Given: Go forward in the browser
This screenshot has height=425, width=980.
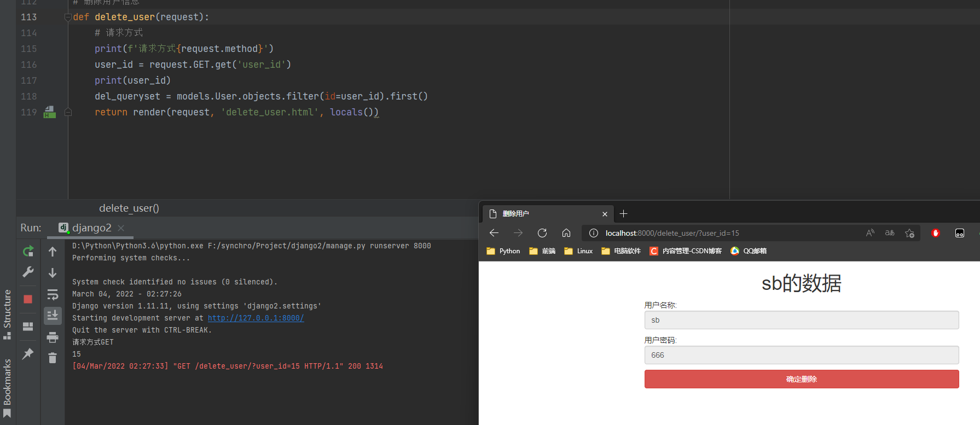Looking at the screenshot, I should coord(518,233).
